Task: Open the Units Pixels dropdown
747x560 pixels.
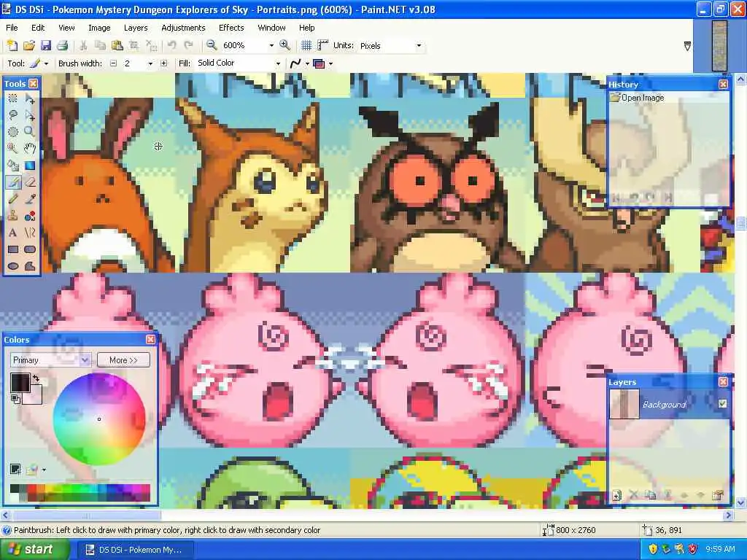Action: pos(419,46)
